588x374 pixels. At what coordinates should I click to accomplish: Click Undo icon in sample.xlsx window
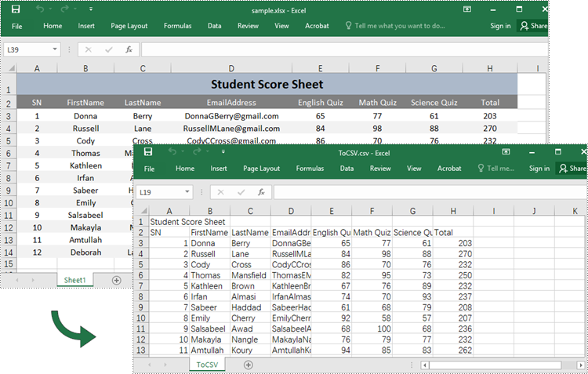pyautogui.click(x=40, y=9)
